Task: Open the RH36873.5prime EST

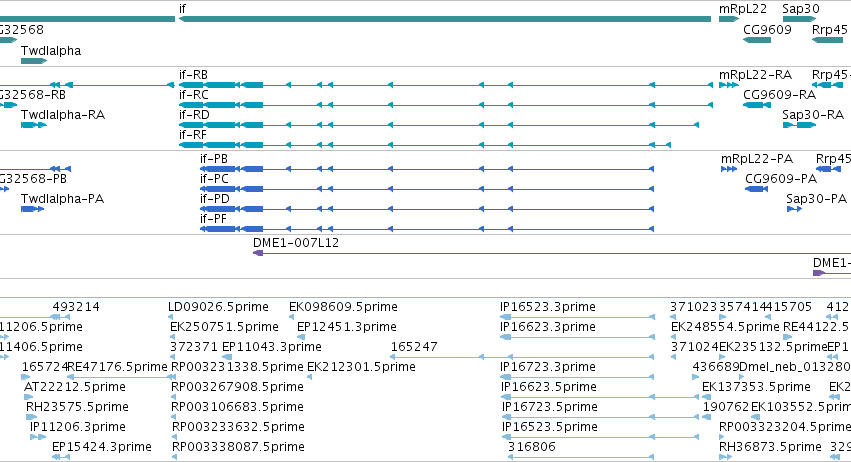Action: click(x=725, y=458)
